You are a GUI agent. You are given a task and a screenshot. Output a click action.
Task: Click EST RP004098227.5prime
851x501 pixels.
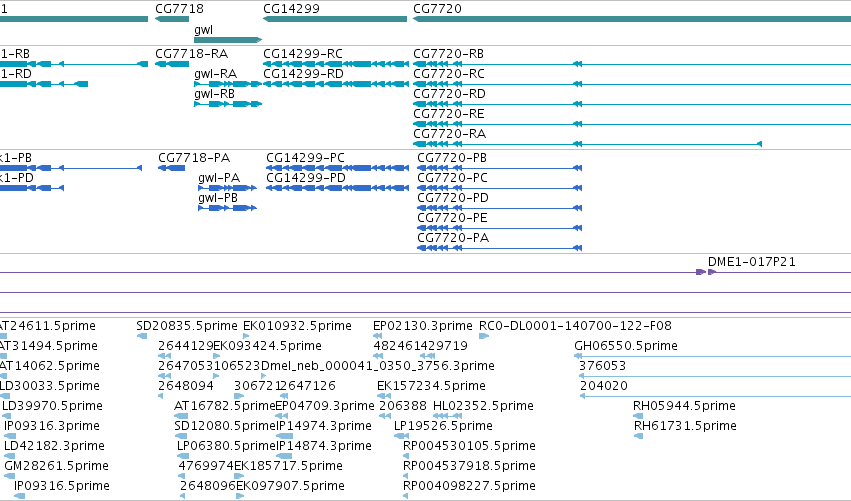point(469,486)
